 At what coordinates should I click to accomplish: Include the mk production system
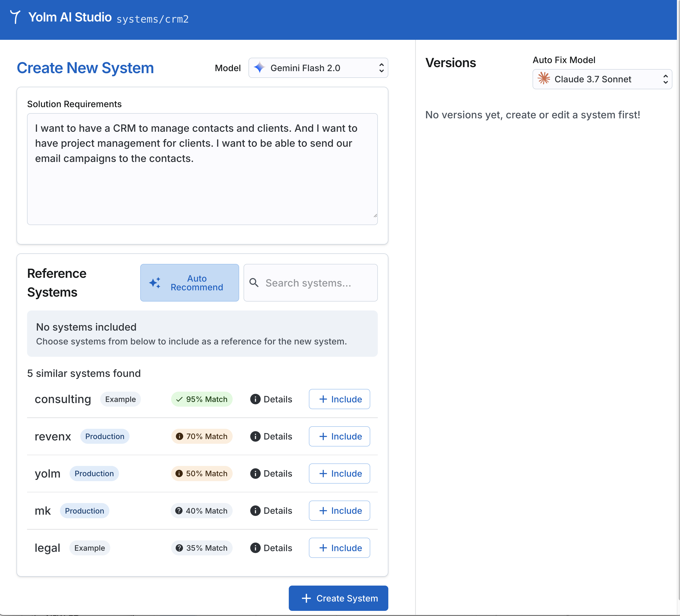[x=339, y=511]
